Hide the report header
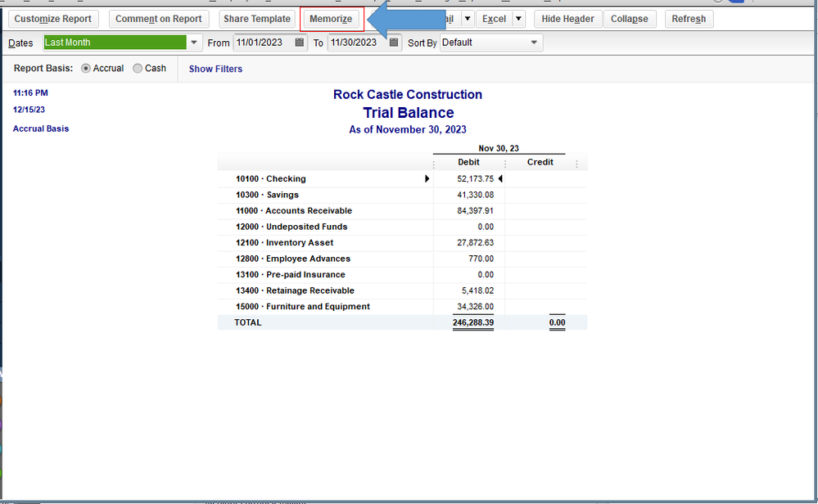Viewport: 818px width, 504px height. 568,19
